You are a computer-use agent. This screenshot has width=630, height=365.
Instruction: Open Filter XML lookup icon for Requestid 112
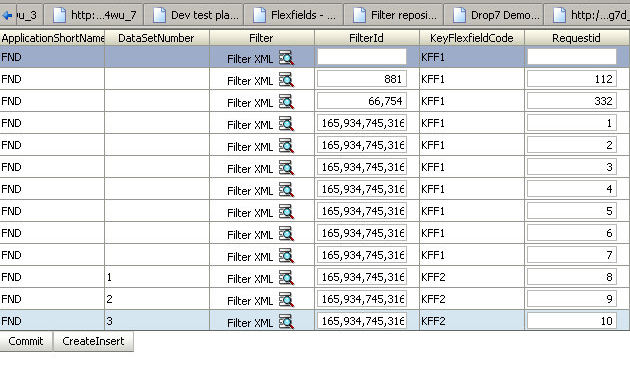point(286,80)
